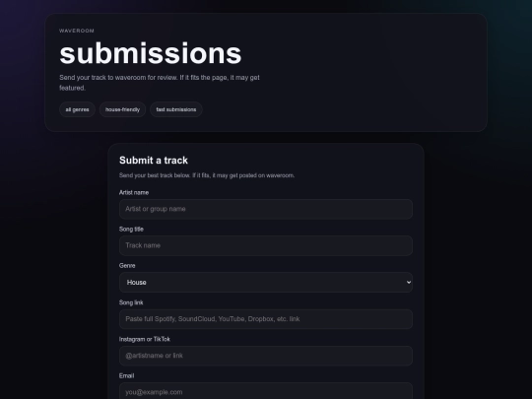Click the Genre label

pyautogui.click(x=127, y=266)
